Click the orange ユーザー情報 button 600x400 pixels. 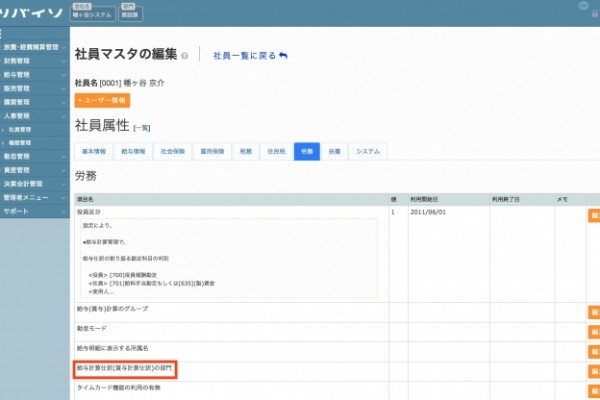(102, 100)
